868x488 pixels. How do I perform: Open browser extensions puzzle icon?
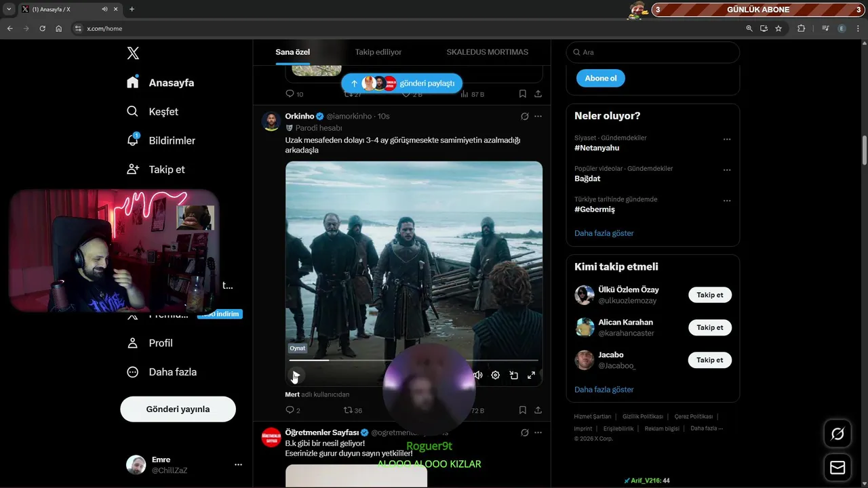801,28
